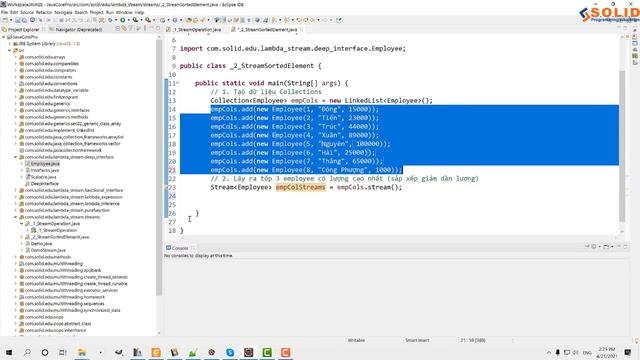Select com.solid.edu.methods package
The image size is (640, 360).
tap(45, 257)
